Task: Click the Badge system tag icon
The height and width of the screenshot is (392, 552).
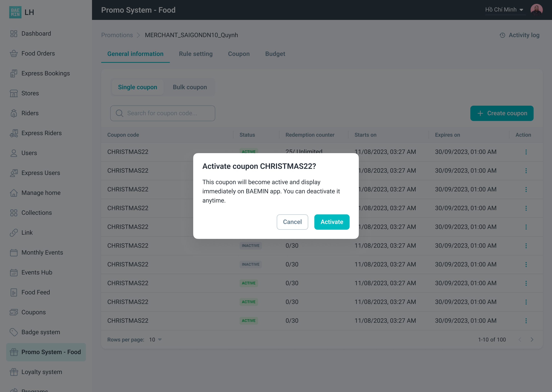Action: (x=14, y=332)
